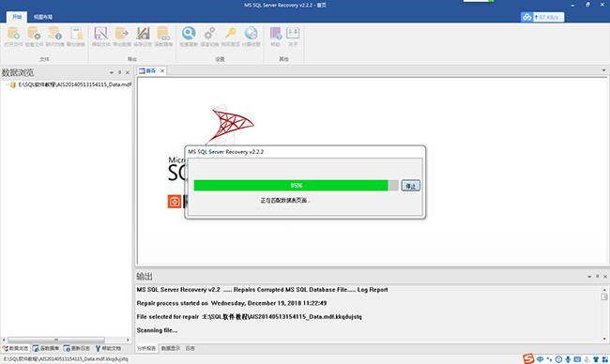Viewport: 610px width, 364px height.
Task: Click the stop (停止) button in progress dialog
Action: [410, 186]
